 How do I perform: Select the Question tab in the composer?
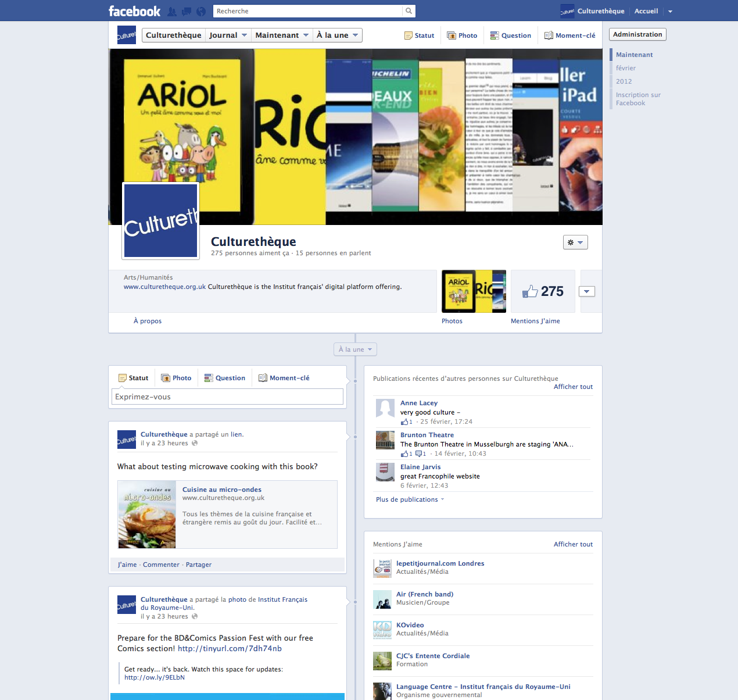pyautogui.click(x=225, y=378)
